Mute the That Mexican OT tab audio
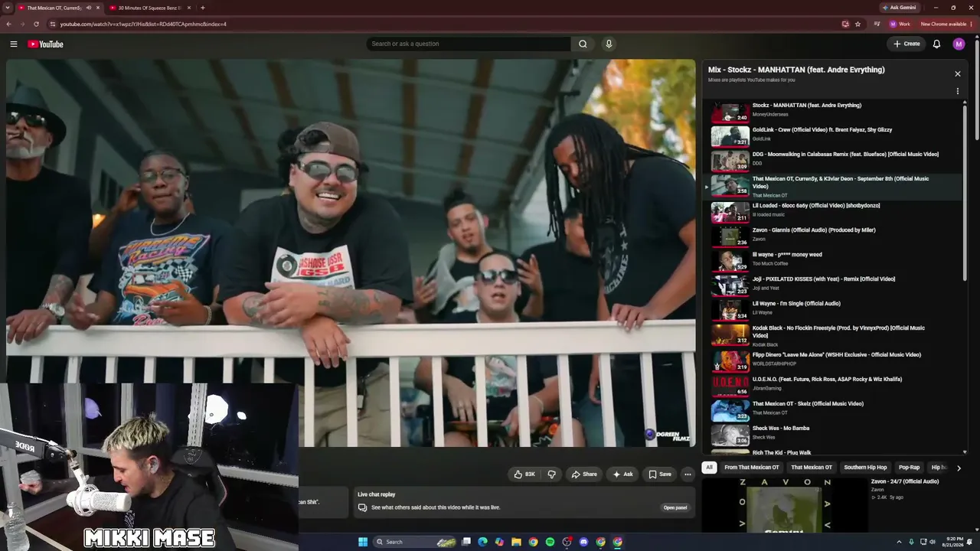980x551 pixels. click(x=88, y=8)
